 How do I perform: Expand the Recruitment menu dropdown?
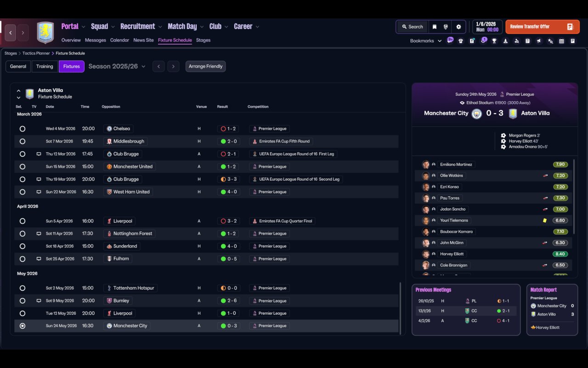160,27
